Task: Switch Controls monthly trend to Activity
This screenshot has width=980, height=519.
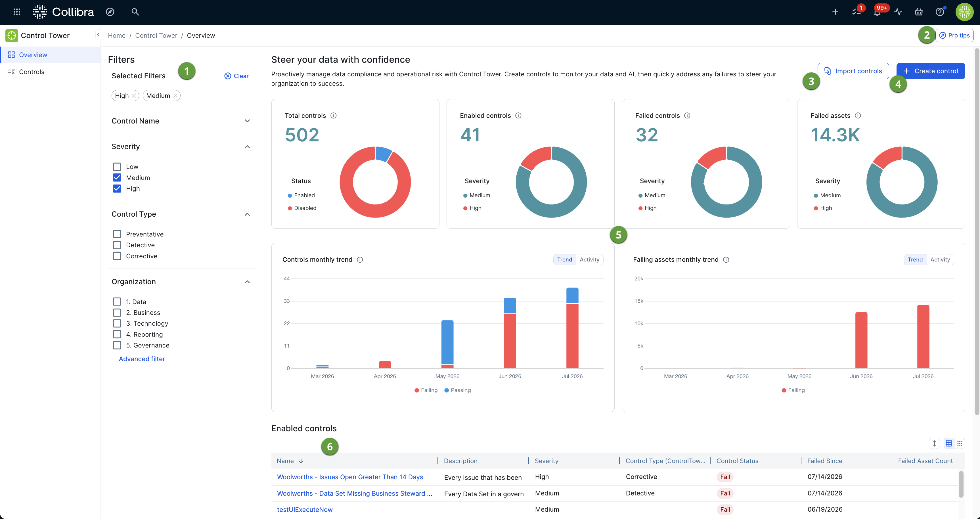Action: coord(589,259)
